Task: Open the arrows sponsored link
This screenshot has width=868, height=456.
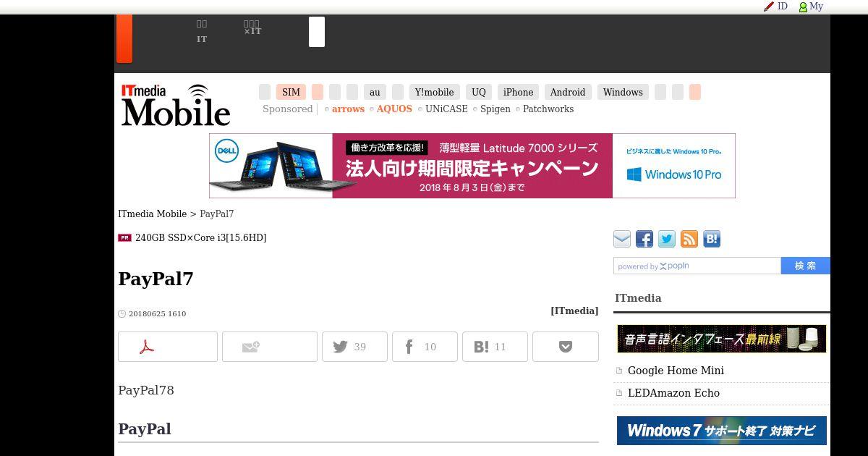Action: pyautogui.click(x=348, y=109)
